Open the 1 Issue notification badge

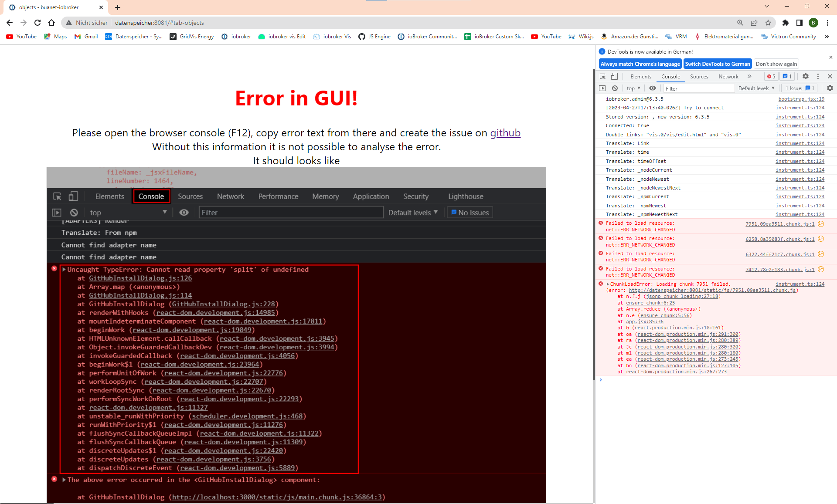787,76
